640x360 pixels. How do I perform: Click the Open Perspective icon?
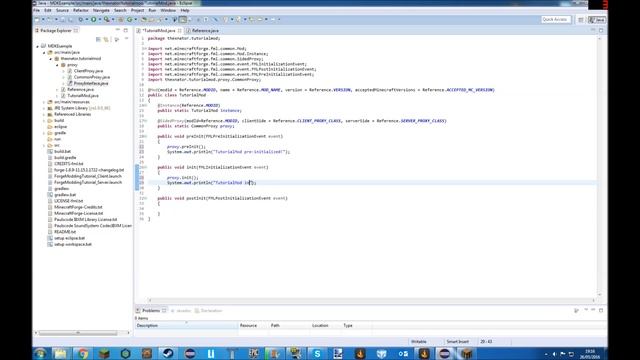point(581,20)
